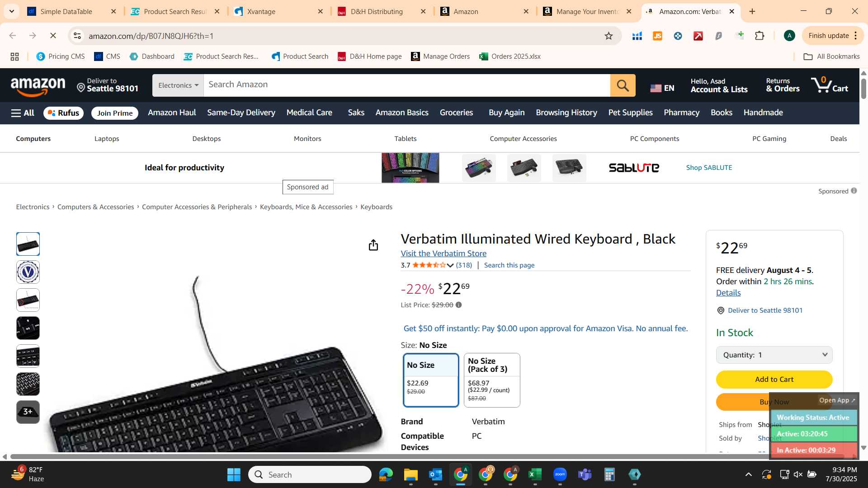The height and width of the screenshot is (488, 868).
Task: Click the Sponsored info icon
Action: pos(854,191)
